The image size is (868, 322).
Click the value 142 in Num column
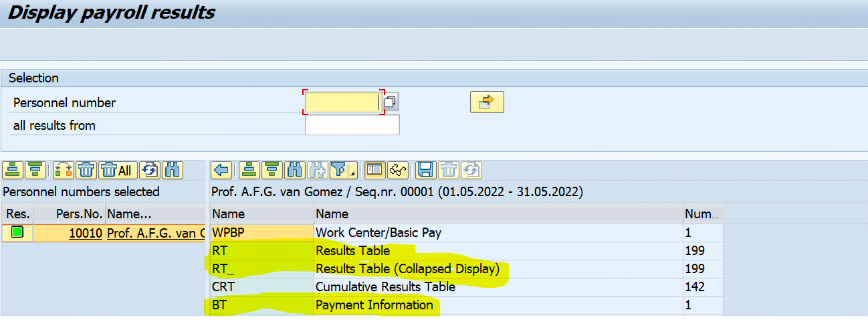(695, 287)
